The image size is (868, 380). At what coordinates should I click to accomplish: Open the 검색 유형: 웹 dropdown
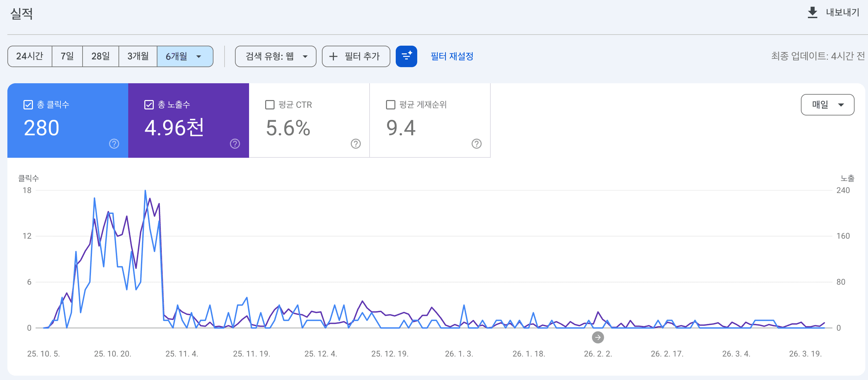coord(275,56)
